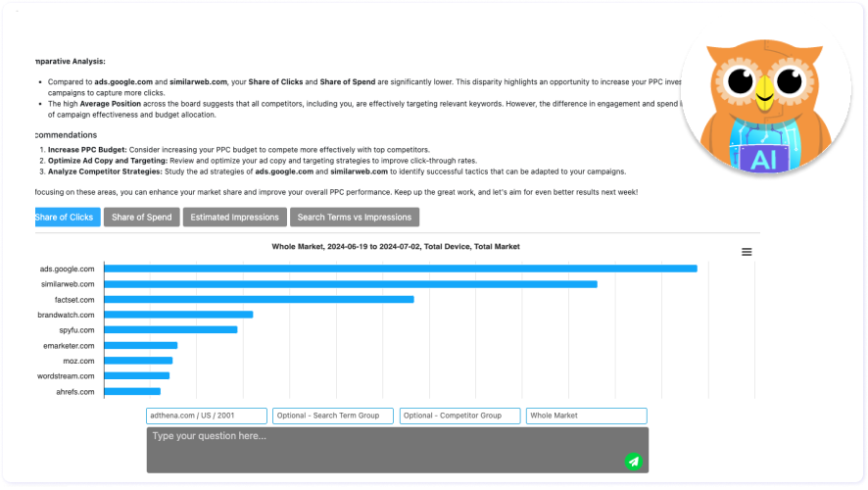
Task: Click the ads.google.com axis label
Action: click(x=67, y=269)
